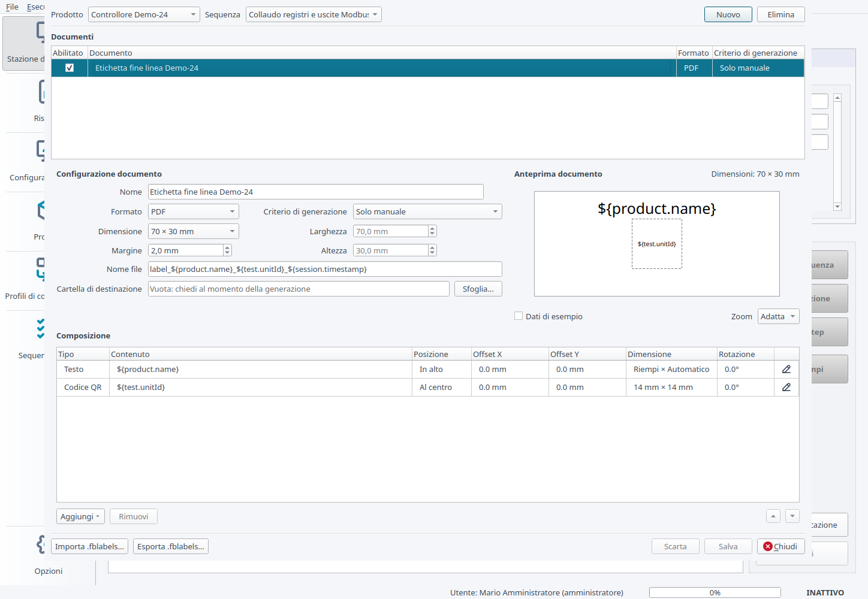Edit the Testo row with pencil icon
Screen dimensions: 868x599
coord(786,370)
